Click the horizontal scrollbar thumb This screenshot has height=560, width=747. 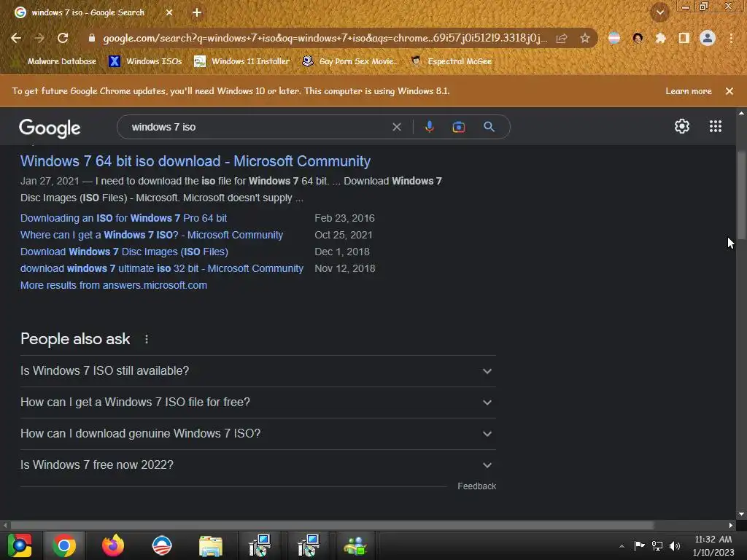[333, 525]
